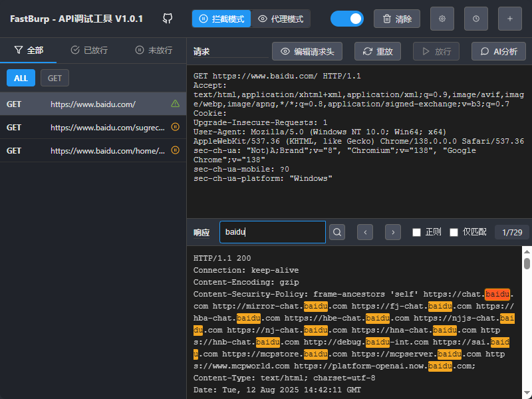Click the Cookie: request header line

pos(209,113)
